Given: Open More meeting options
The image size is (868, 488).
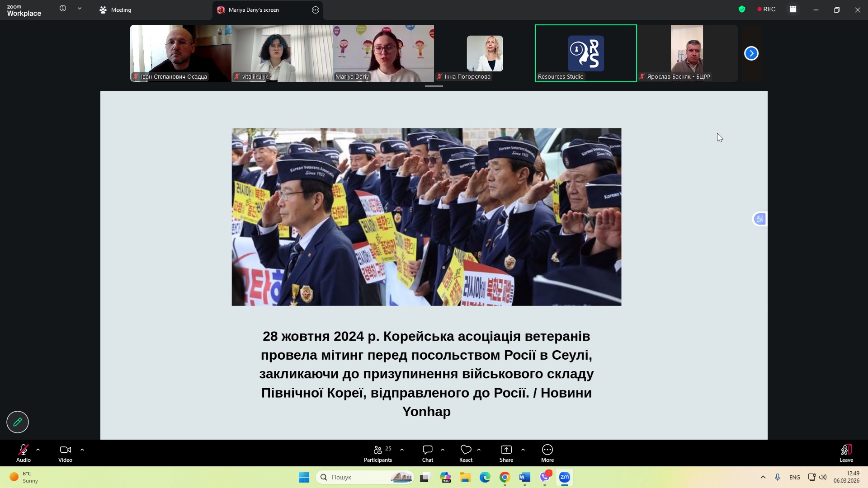Looking at the screenshot, I should coord(547,453).
